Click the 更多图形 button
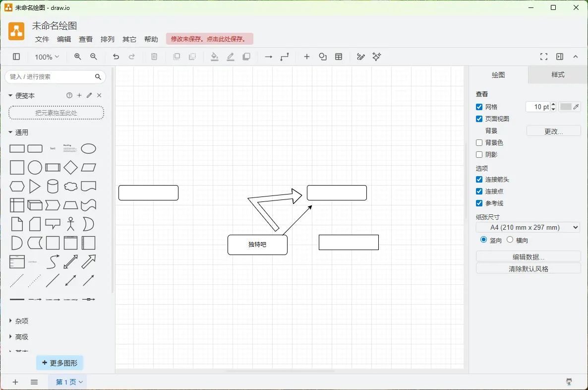588x390 pixels. point(59,363)
